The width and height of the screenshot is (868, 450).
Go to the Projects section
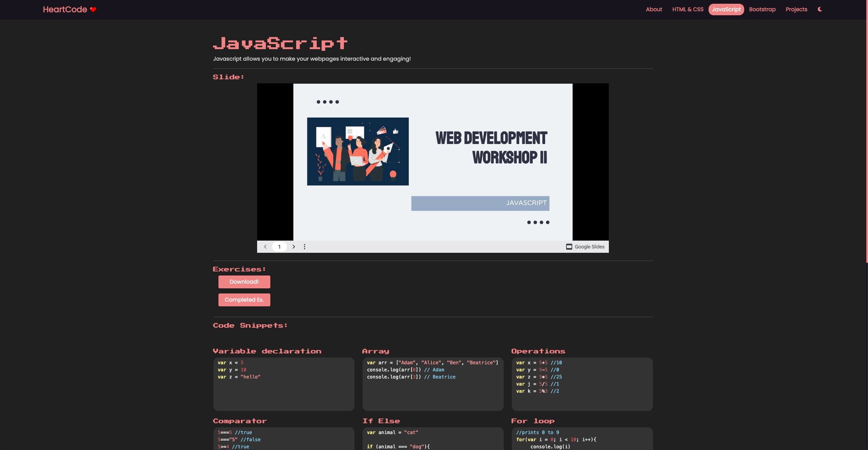click(x=796, y=9)
